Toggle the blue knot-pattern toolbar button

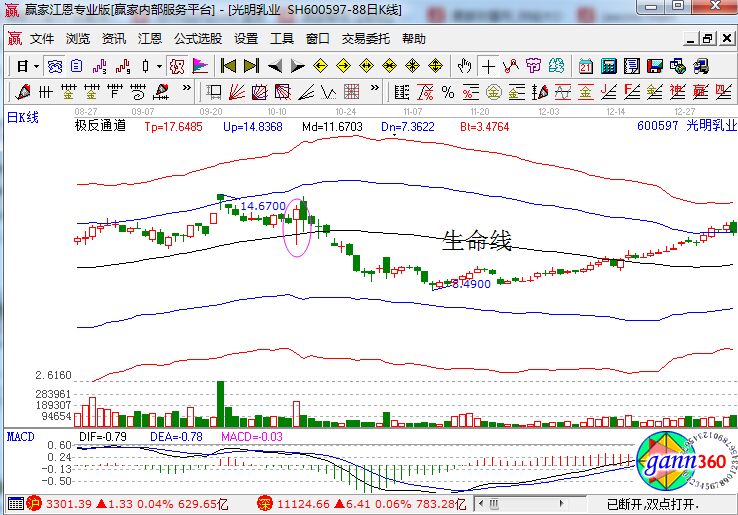pyautogui.click(x=55, y=66)
